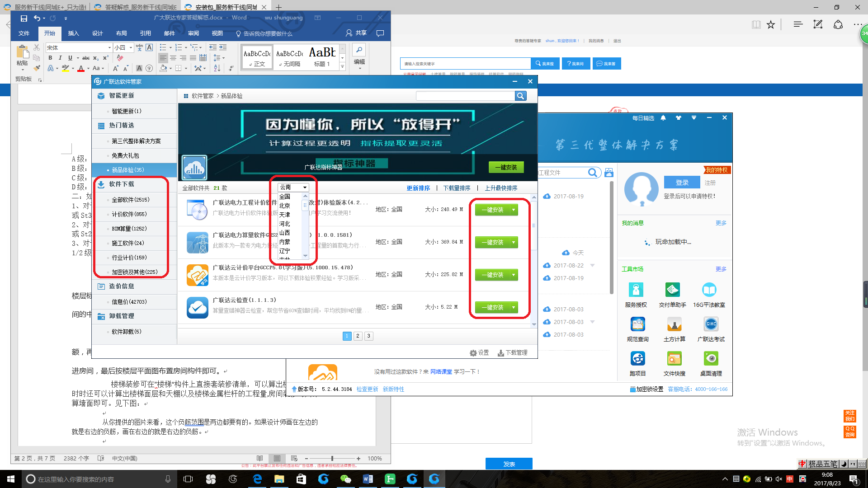This screenshot has height=488, width=868.
Task: Open bullet list style dropdown arrow
Action: click(170, 47)
